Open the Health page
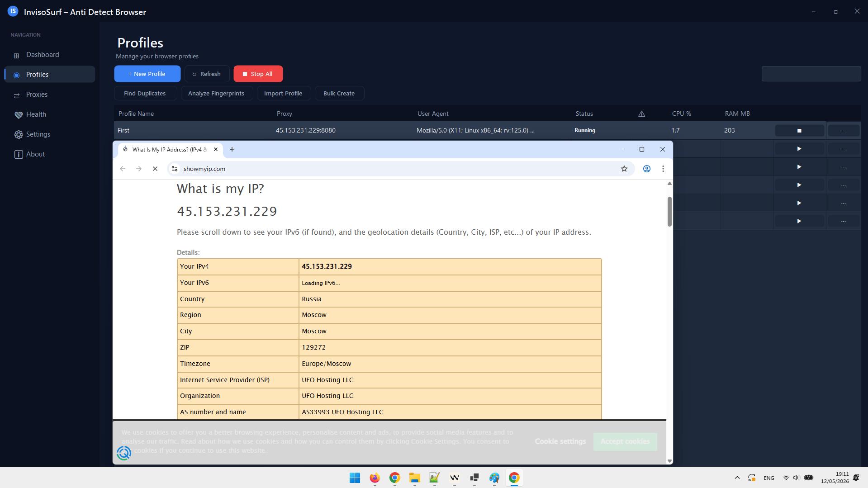Image resolution: width=868 pixels, height=488 pixels. [x=50, y=114]
